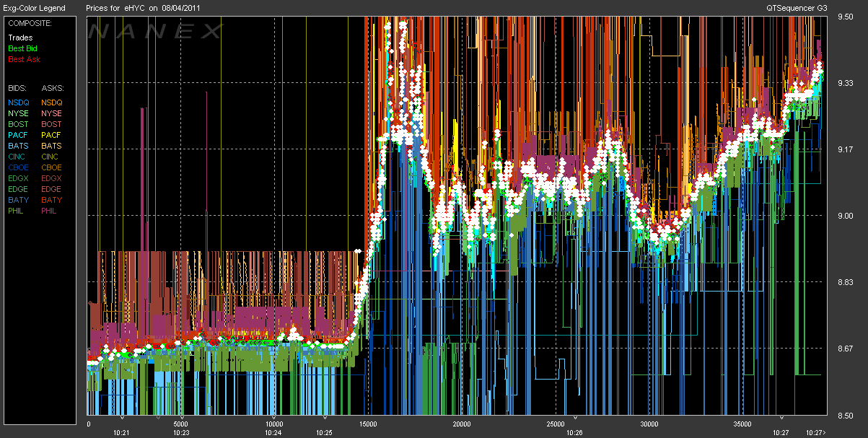Select PHIL in the BIDS column
The height and width of the screenshot is (438, 868).
(x=17, y=211)
